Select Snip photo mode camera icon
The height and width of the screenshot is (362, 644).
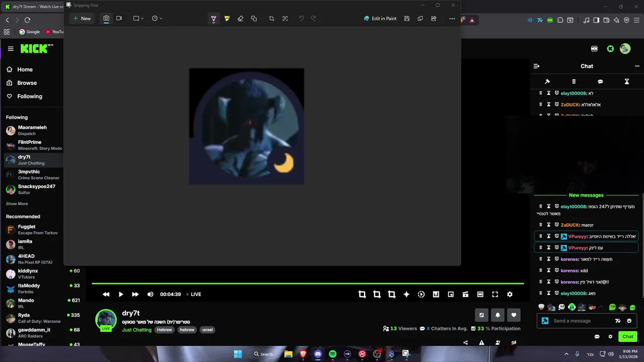[x=106, y=19]
